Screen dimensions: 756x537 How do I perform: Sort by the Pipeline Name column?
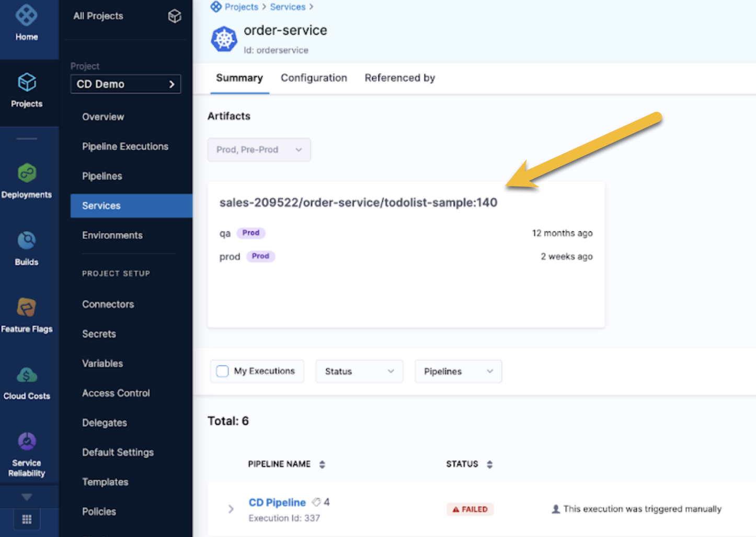click(x=322, y=464)
